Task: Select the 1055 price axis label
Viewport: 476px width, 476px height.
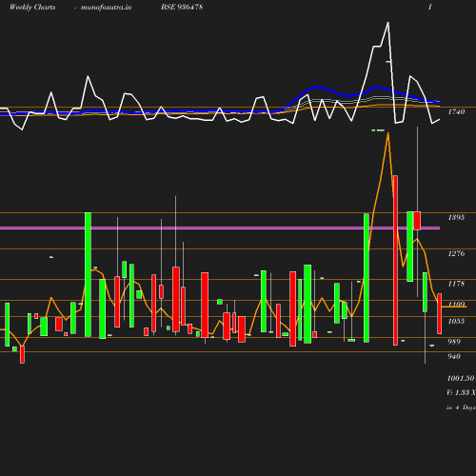Action: click(456, 321)
